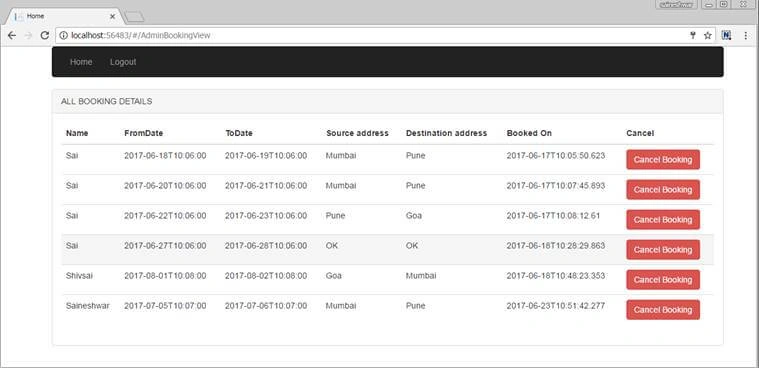This screenshot has width=759, height=368.
Task: Cancel booking made on 2017-06-17T10:07:45.893
Action: point(663,190)
